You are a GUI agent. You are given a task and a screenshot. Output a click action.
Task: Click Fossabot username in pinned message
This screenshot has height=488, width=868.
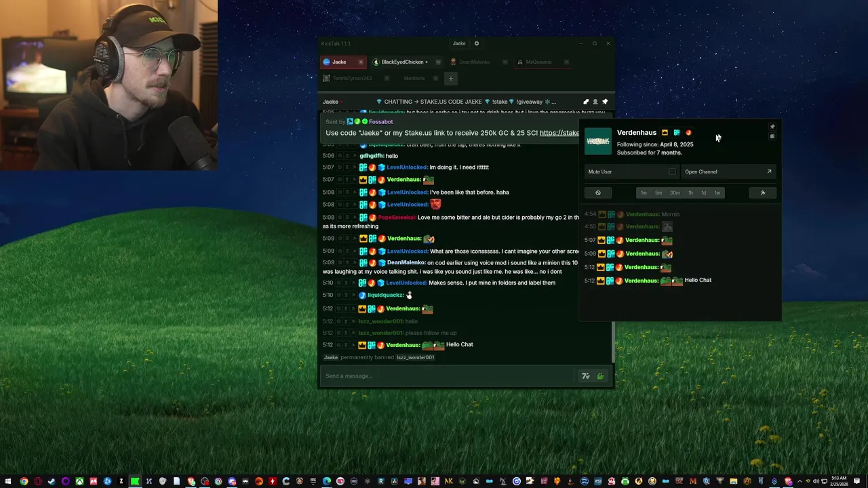click(381, 121)
